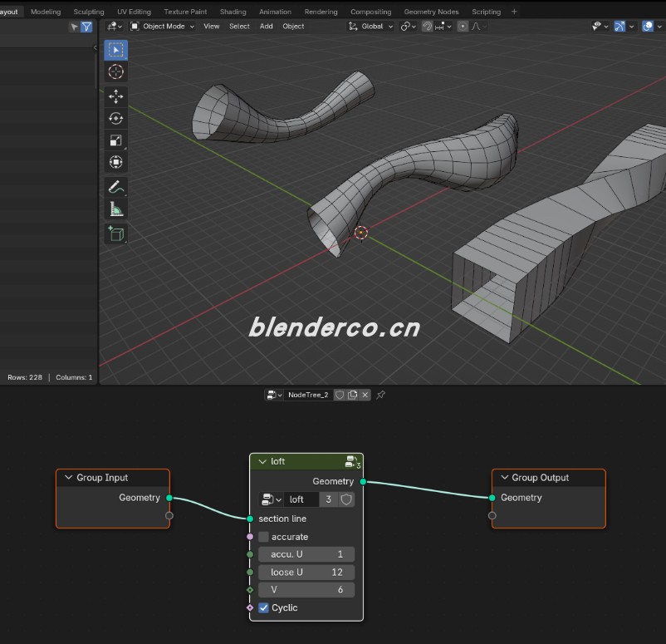Choose the Add Cube tool
Viewport: 666px width, 644px height.
[115, 234]
